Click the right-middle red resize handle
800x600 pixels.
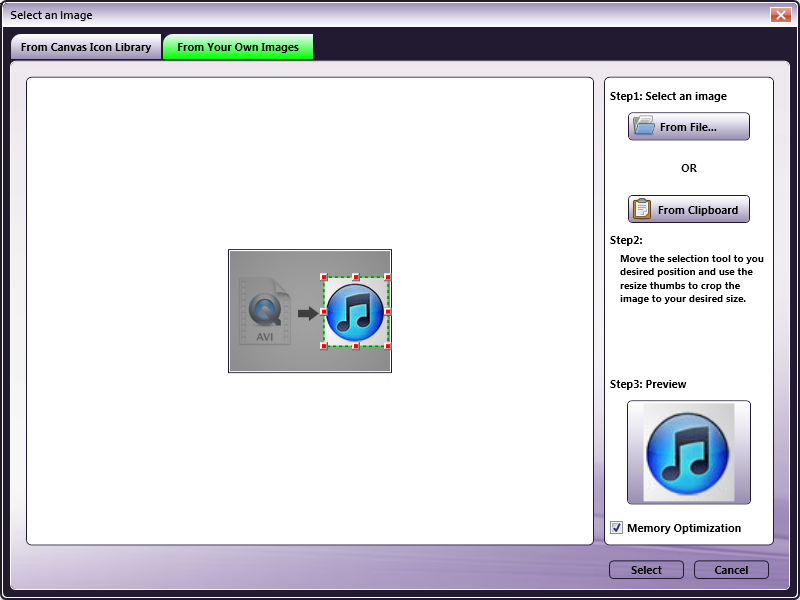click(x=388, y=311)
